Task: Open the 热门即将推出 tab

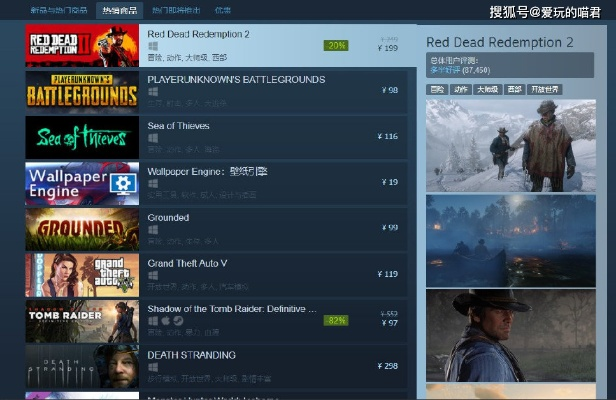Action: tap(176, 10)
